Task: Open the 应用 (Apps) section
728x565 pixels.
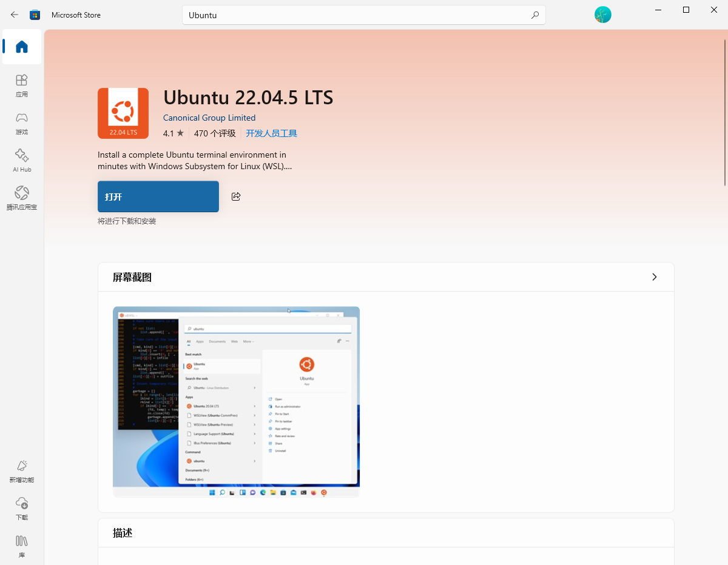Action: [22, 85]
